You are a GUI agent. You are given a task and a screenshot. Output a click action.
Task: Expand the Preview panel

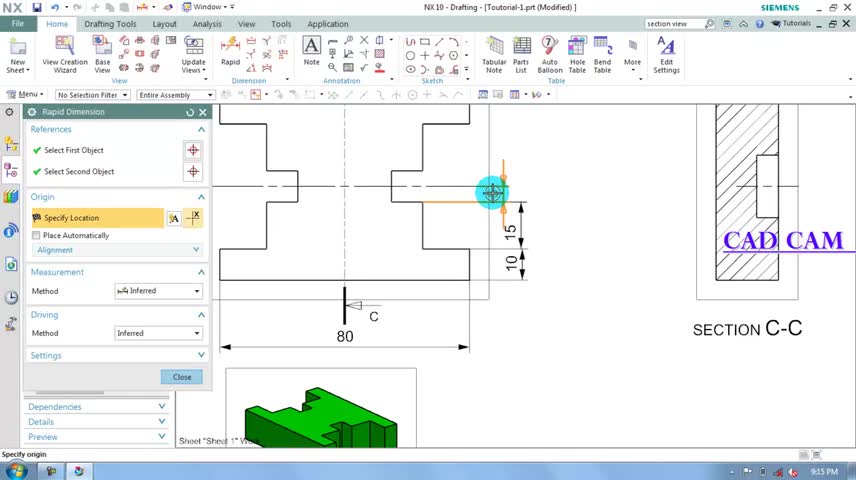pos(162,436)
